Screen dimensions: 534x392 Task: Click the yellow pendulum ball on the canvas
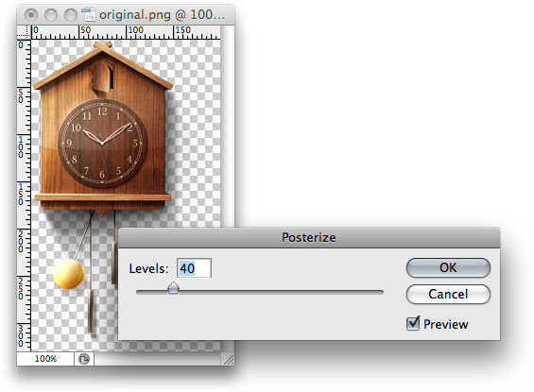click(x=68, y=274)
